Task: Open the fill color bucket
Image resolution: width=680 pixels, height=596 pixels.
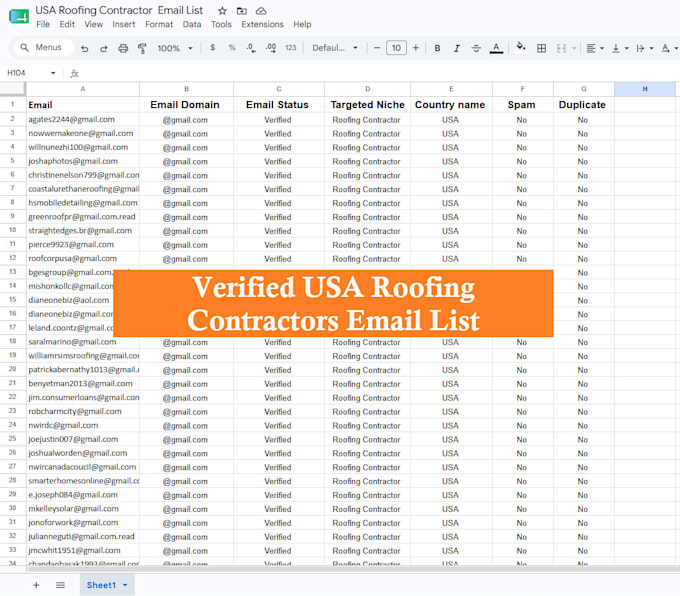Action: click(521, 46)
